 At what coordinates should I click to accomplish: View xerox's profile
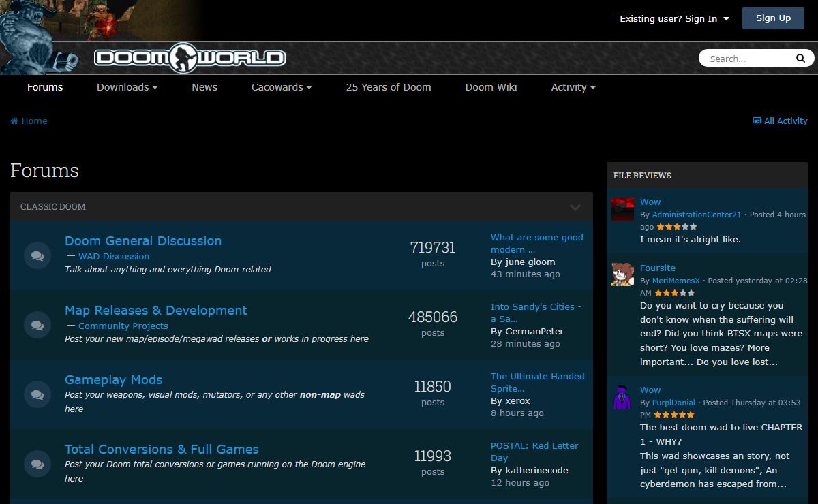pyautogui.click(x=517, y=400)
